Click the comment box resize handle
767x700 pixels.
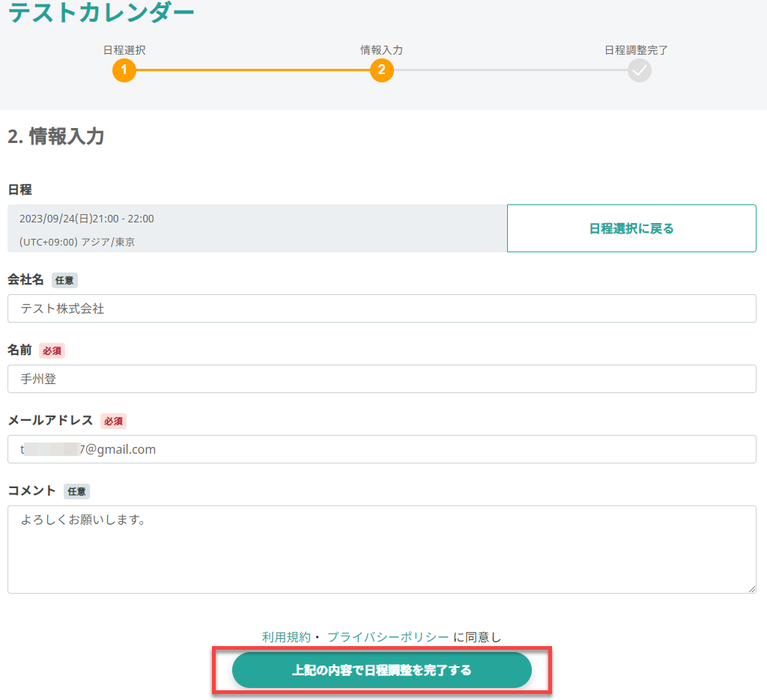(x=751, y=588)
